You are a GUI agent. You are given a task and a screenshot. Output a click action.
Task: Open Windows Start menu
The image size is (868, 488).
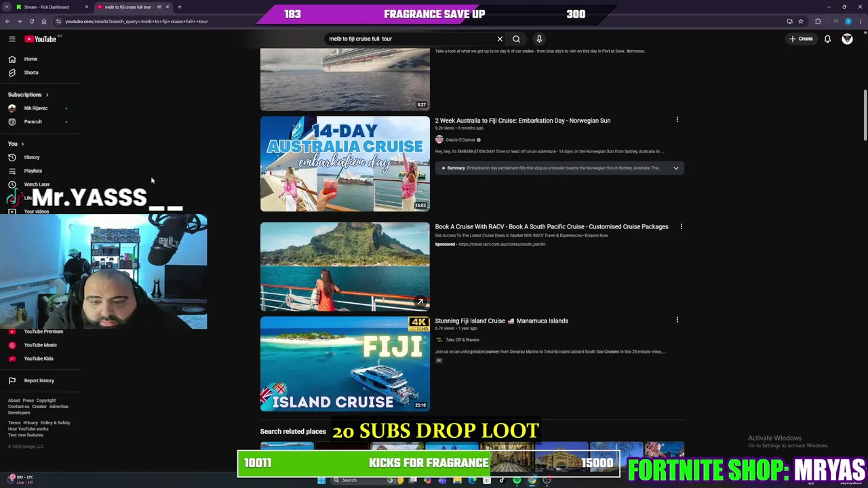coord(321,480)
